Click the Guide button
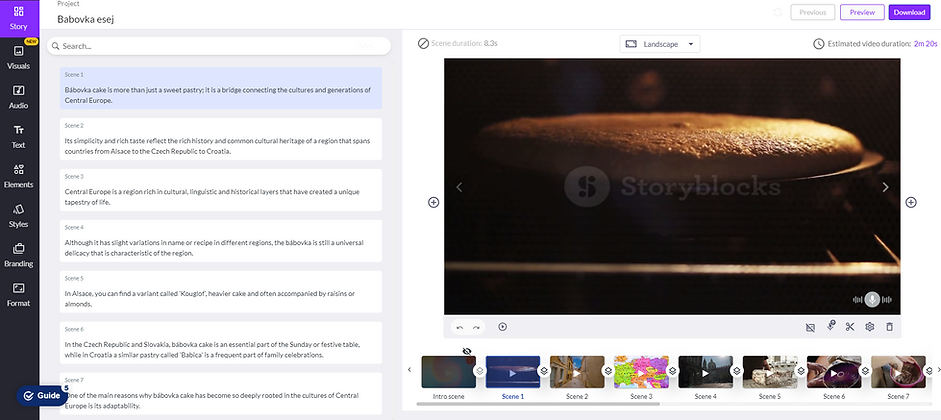 click(42, 396)
